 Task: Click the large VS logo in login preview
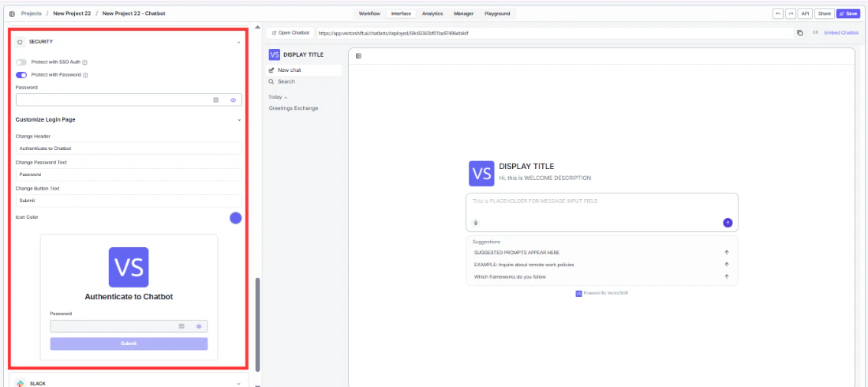tap(129, 267)
